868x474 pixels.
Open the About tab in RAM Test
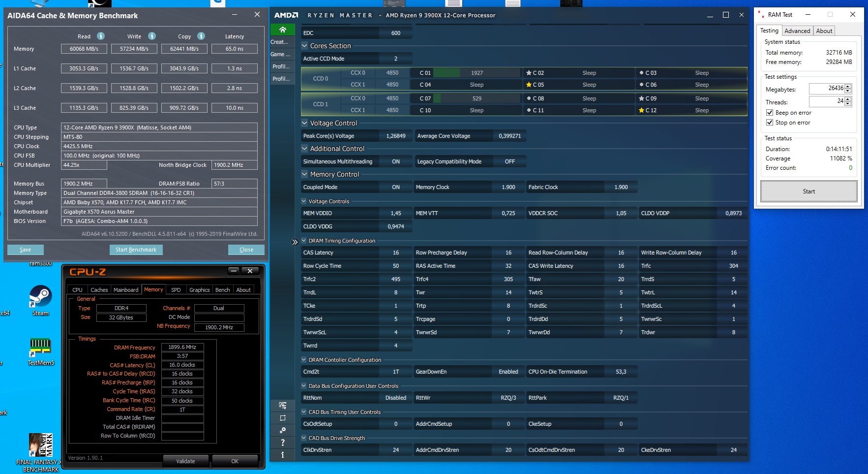pyautogui.click(x=824, y=31)
